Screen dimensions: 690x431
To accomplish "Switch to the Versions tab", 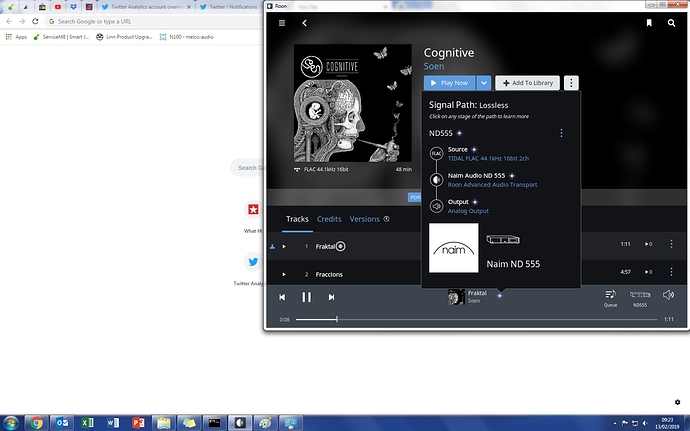I will click(x=364, y=219).
